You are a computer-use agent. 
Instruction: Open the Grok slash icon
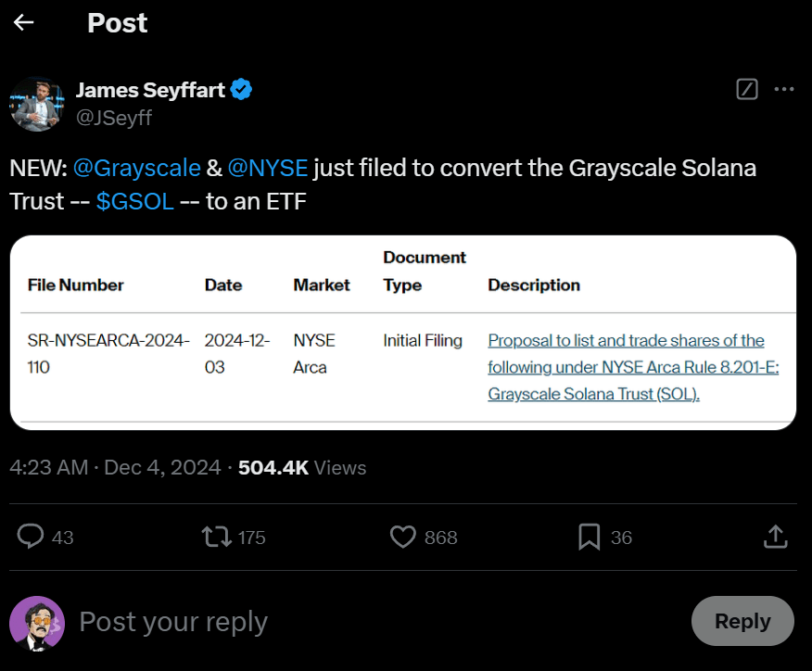[x=746, y=89]
